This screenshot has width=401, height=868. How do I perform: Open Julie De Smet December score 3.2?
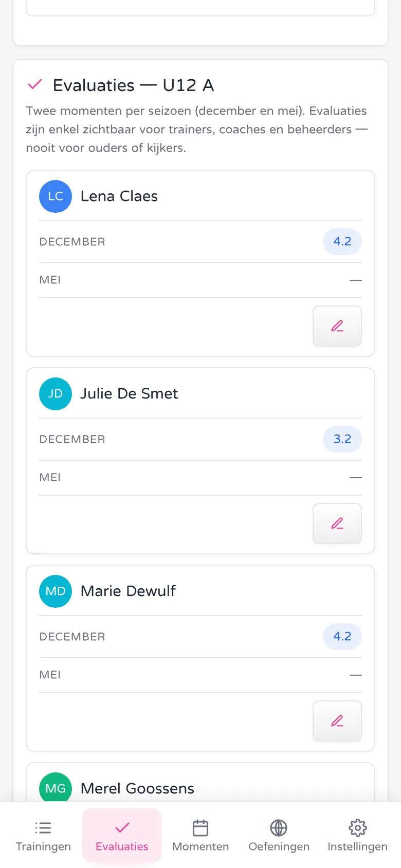tap(342, 439)
